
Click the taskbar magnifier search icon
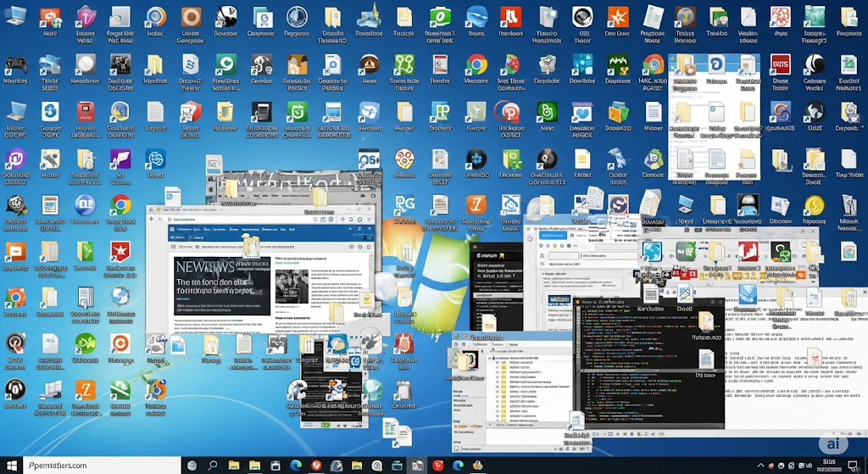pos(213,466)
